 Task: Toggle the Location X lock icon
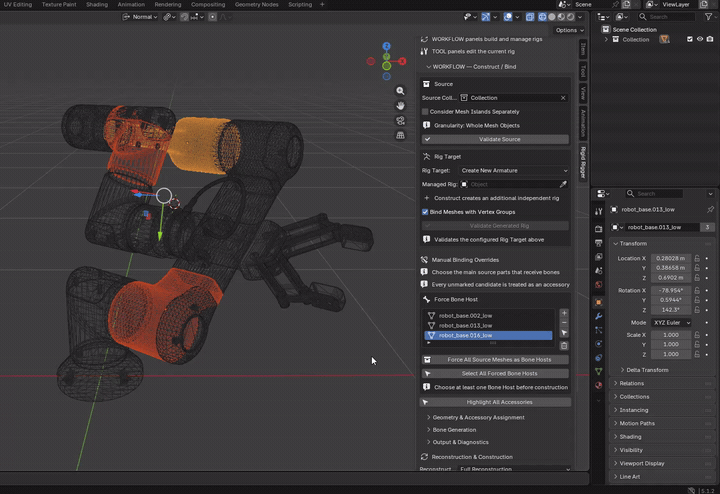[697, 258]
